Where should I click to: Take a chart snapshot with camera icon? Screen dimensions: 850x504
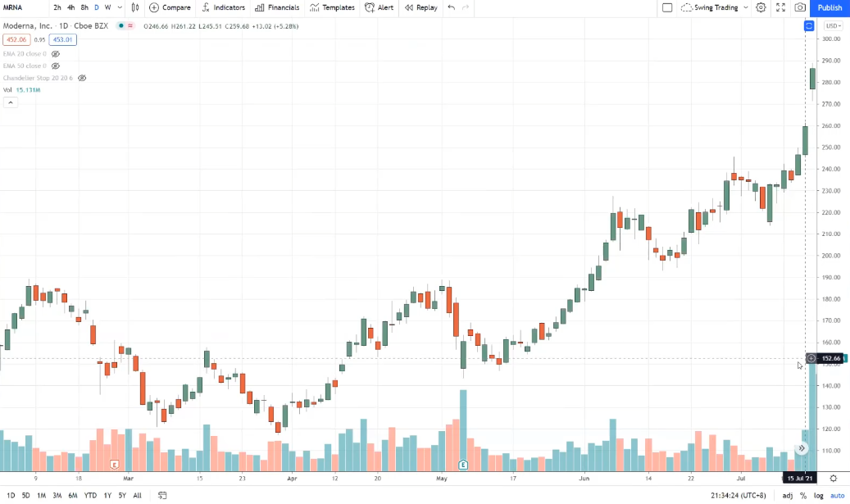click(800, 7)
